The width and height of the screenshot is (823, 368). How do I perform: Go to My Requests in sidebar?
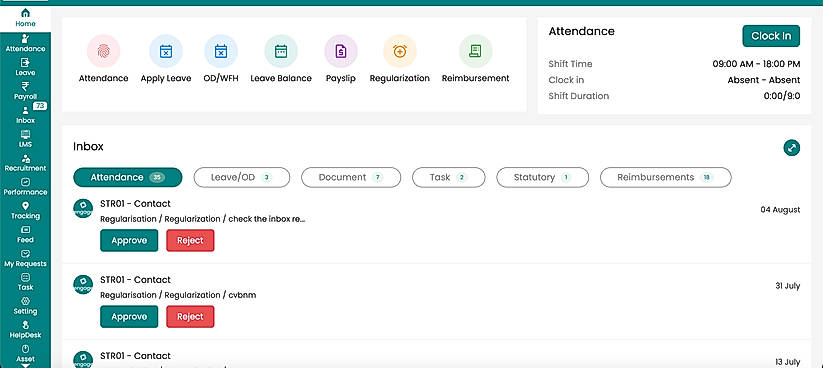[x=25, y=259]
